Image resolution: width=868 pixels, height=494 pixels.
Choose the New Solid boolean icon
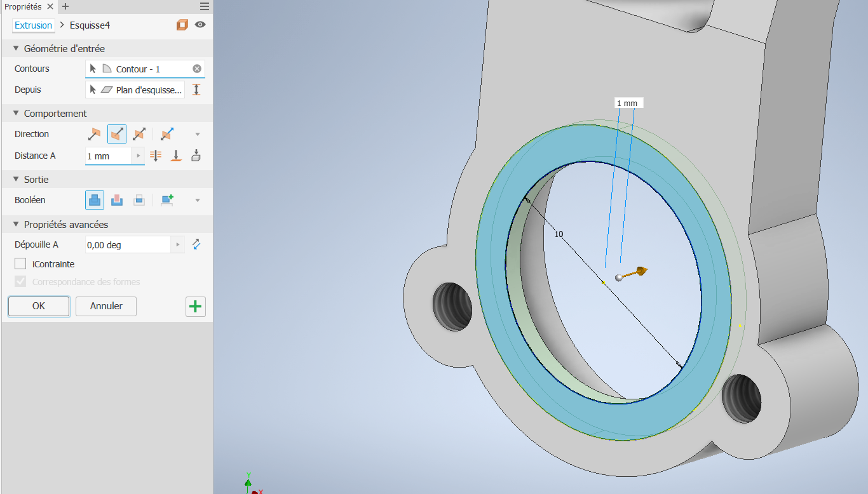pyautogui.click(x=167, y=200)
